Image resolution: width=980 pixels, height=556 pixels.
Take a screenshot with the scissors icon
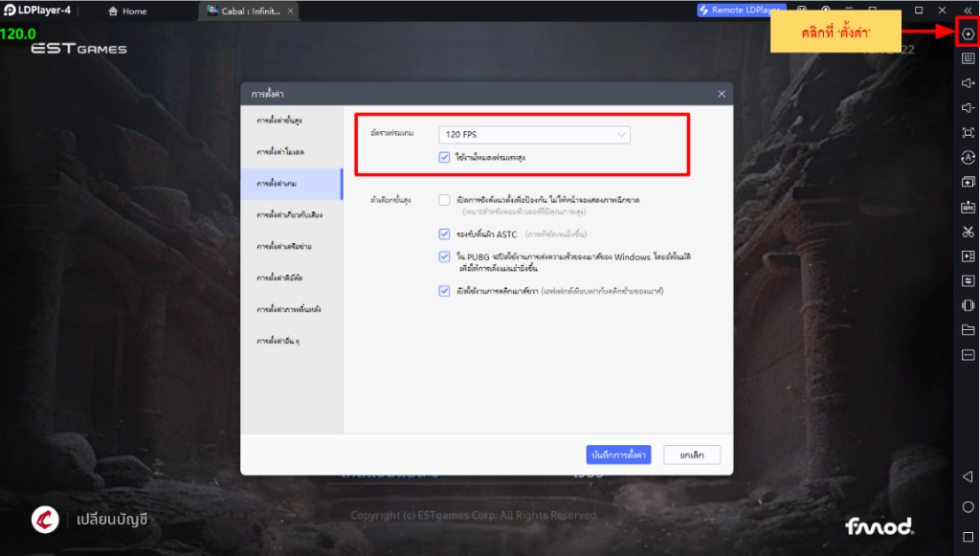968,232
